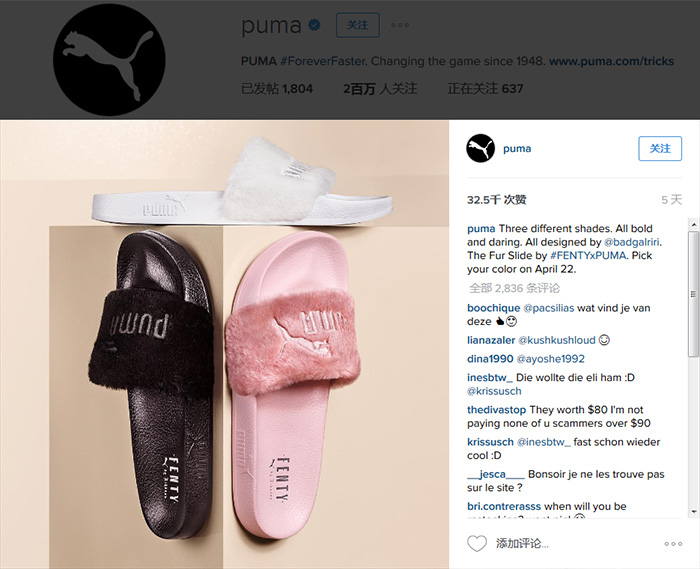View the followers count list

point(380,88)
